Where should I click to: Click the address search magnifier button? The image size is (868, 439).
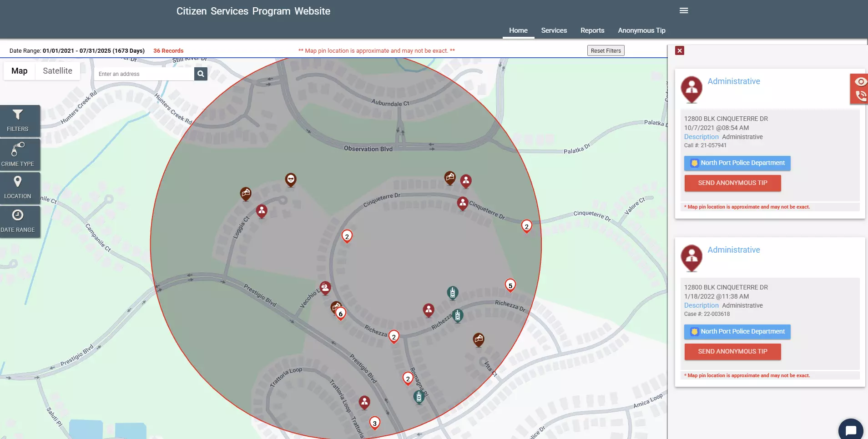click(x=201, y=74)
